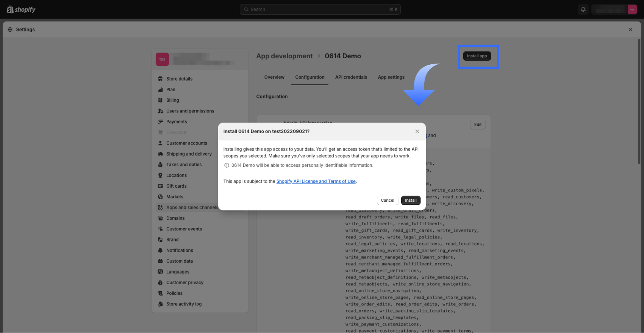Viewport: 644px width, 333px height.
Task: Click Install in the dialog
Action: click(x=411, y=200)
